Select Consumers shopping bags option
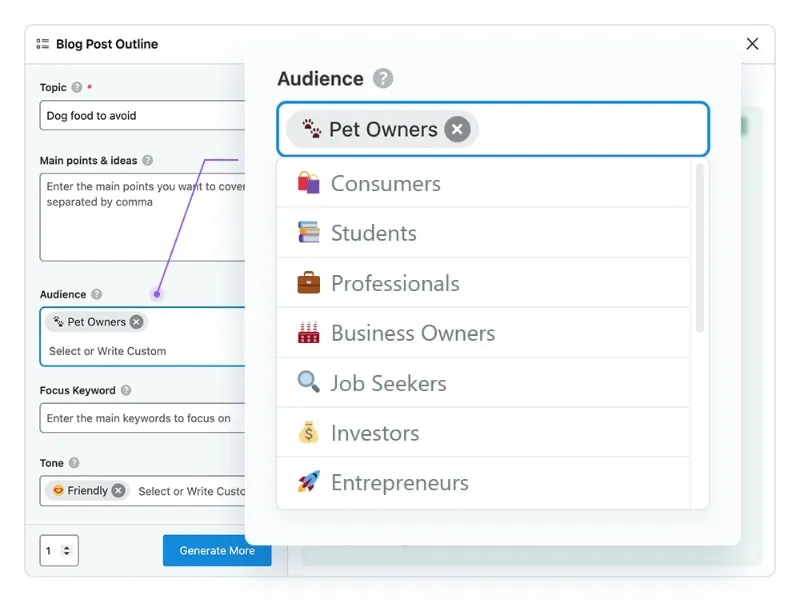800x603 pixels. point(385,183)
